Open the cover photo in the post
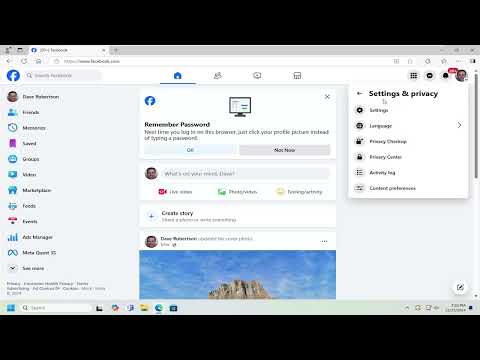This screenshot has width=480, height=360. [237, 274]
